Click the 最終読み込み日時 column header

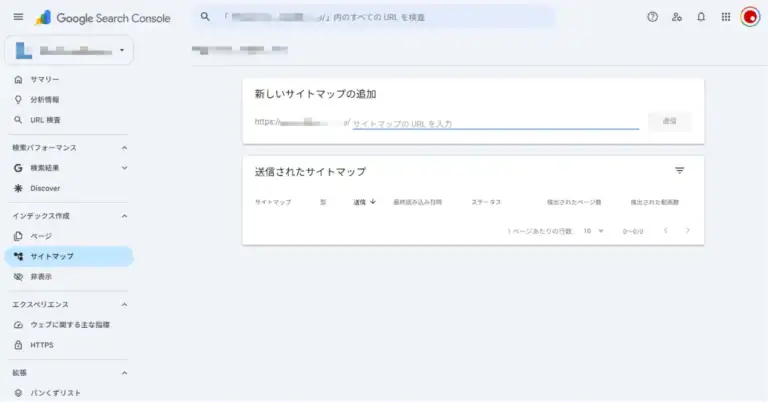(x=417, y=202)
